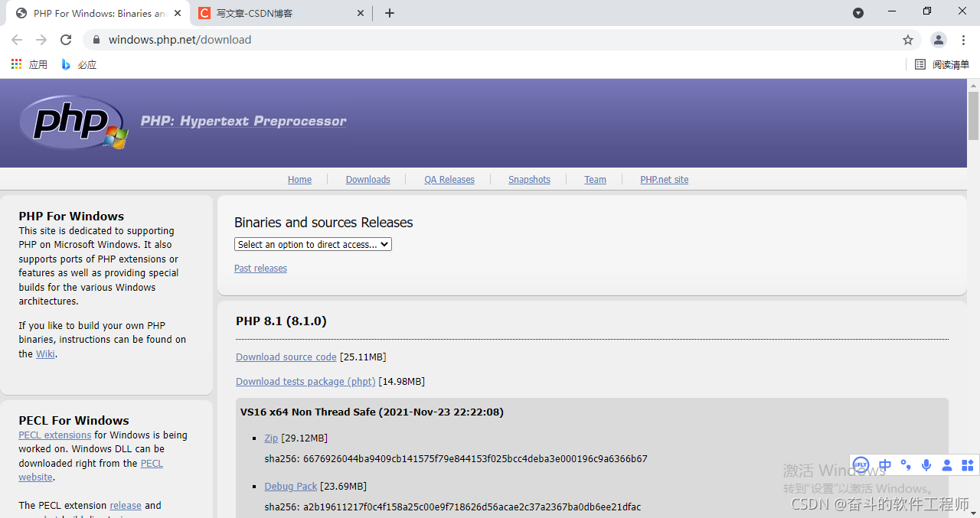Open the PHP.net site navigation link
Viewport: 980px width, 518px height.
tap(665, 180)
